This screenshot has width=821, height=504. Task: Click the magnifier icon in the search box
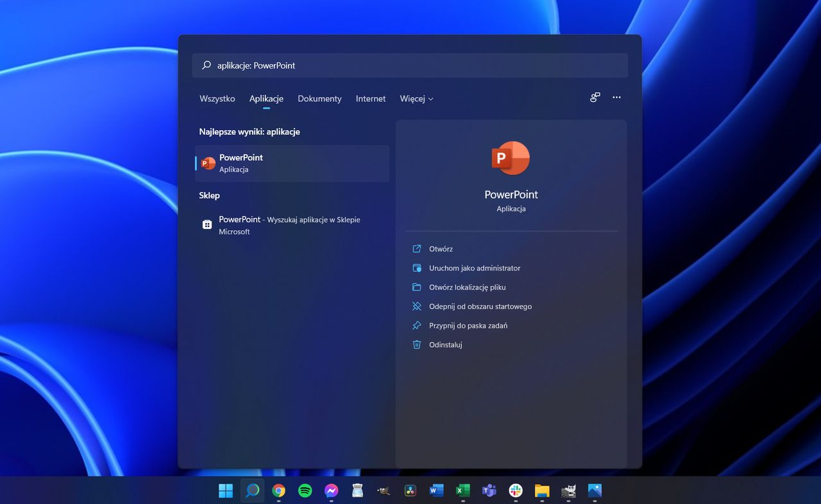[x=206, y=65]
